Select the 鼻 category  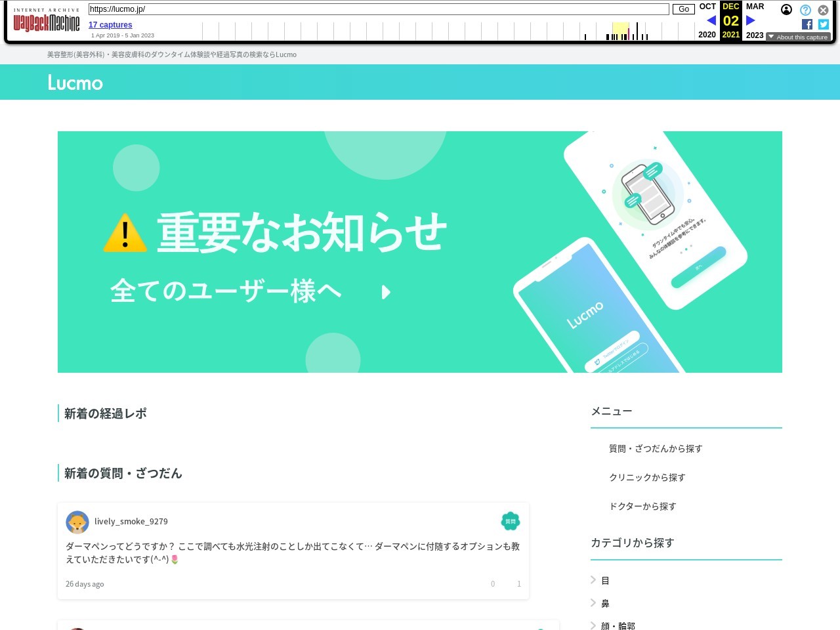click(x=605, y=604)
